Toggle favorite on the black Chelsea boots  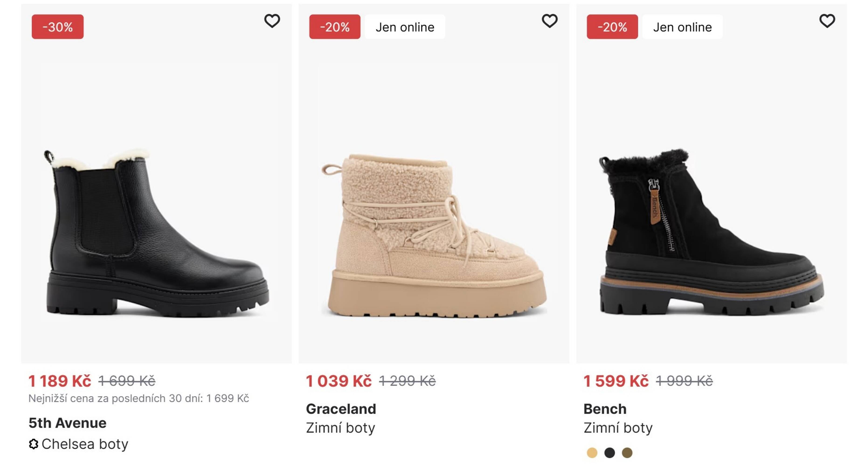[272, 21]
